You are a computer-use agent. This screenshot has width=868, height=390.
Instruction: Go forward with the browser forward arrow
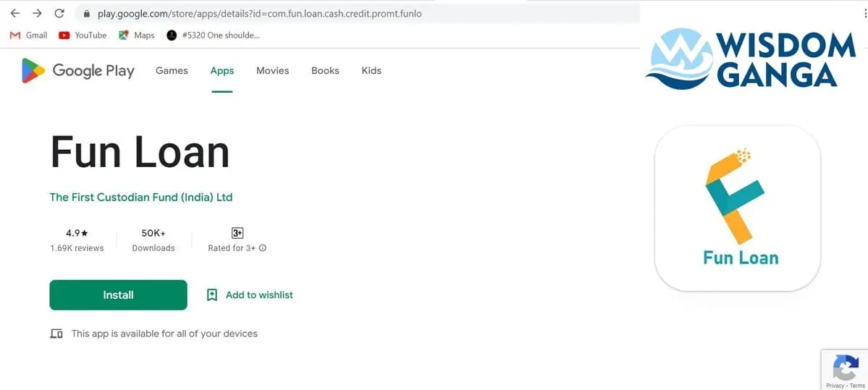click(x=37, y=13)
